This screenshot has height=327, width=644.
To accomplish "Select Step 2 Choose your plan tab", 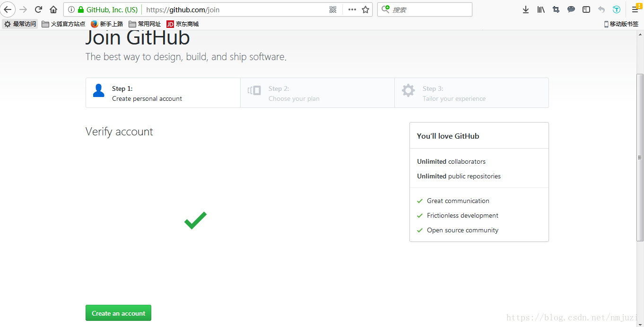I will point(317,93).
